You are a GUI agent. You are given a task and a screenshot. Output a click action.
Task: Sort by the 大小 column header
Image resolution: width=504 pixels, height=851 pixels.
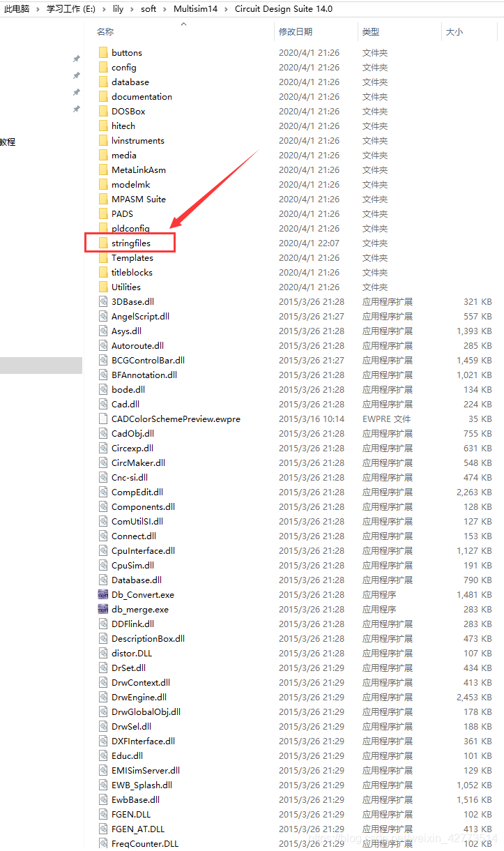(x=455, y=32)
